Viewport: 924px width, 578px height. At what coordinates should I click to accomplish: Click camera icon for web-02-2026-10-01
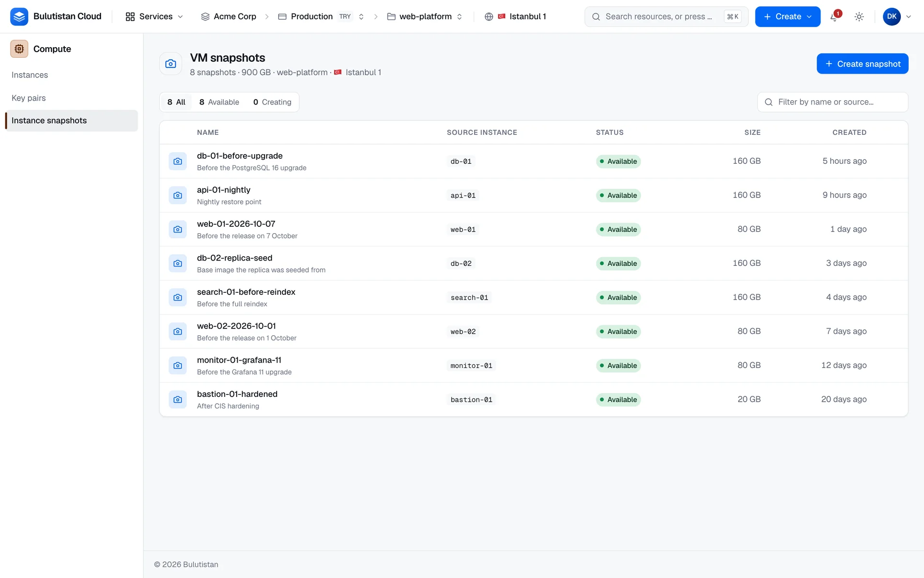point(178,331)
